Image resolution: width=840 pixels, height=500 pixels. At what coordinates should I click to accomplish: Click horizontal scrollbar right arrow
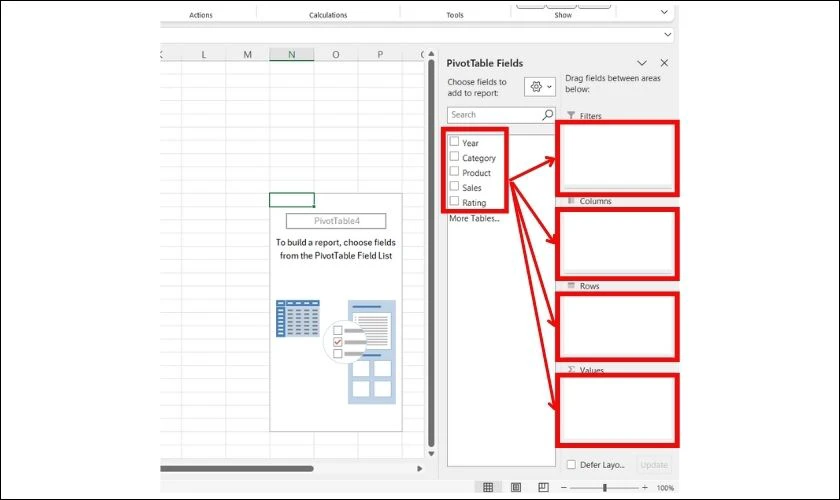419,468
